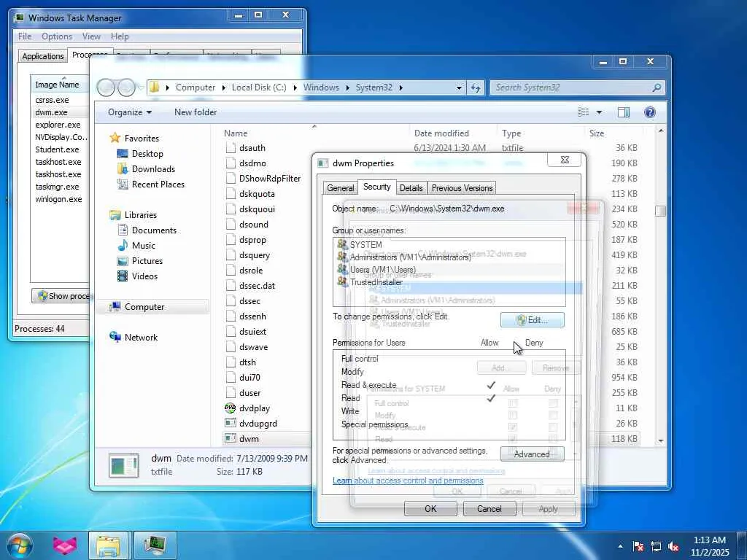
Task: Click the Favorites star icon
Action: click(115, 138)
